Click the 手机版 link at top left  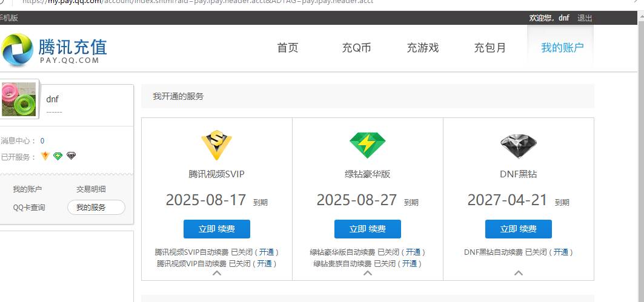[8, 18]
